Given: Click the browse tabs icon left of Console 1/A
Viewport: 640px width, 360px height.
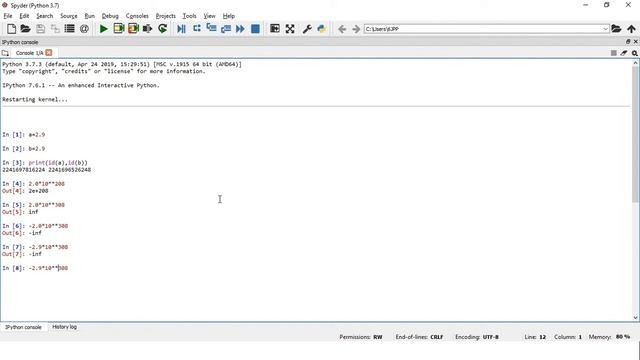Looking at the screenshot, I should pos(5,53).
